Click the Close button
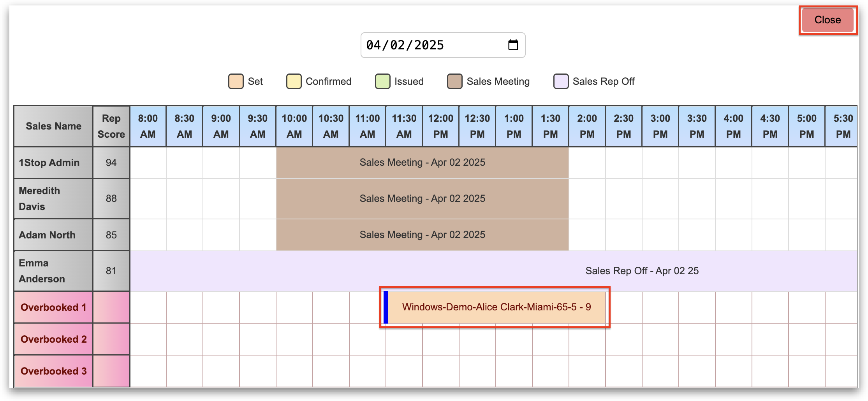Viewport: 868px width, 401px height. point(828,20)
